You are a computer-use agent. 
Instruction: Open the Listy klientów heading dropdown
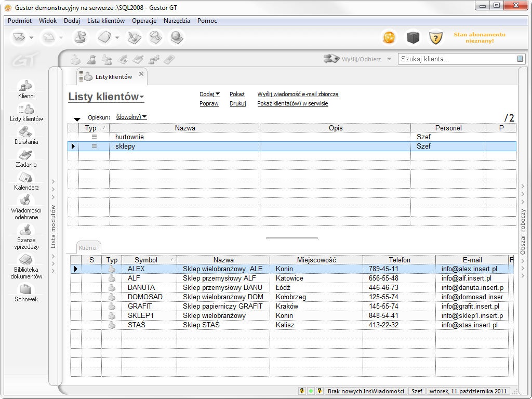pyautogui.click(x=107, y=97)
